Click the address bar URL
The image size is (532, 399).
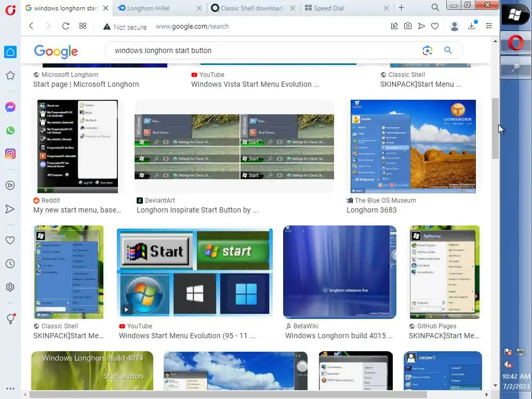point(192,26)
